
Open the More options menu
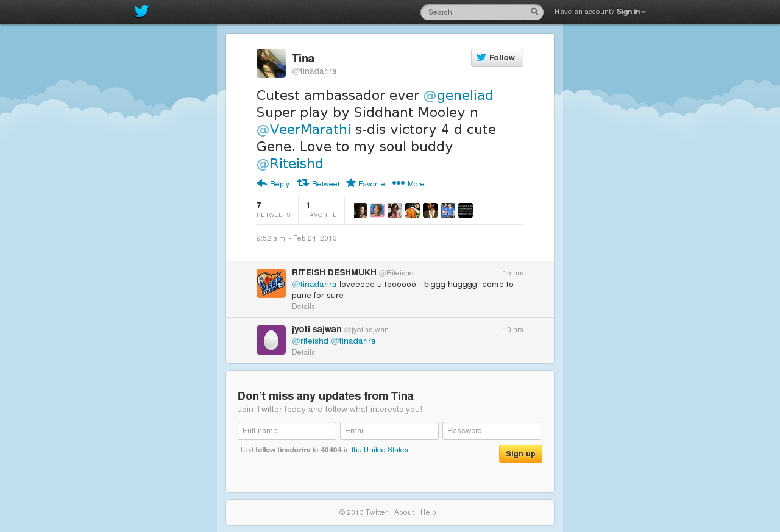[408, 183]
